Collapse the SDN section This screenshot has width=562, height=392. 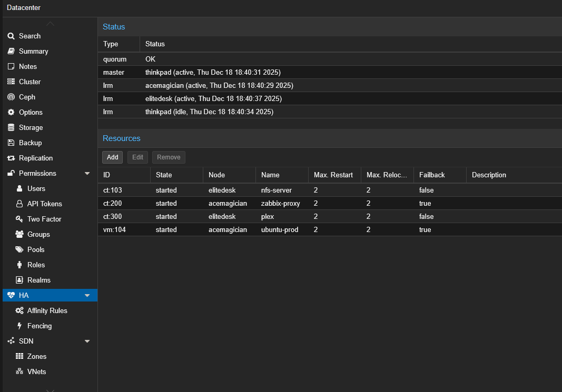pyautogui.click(x=87, y=341)
